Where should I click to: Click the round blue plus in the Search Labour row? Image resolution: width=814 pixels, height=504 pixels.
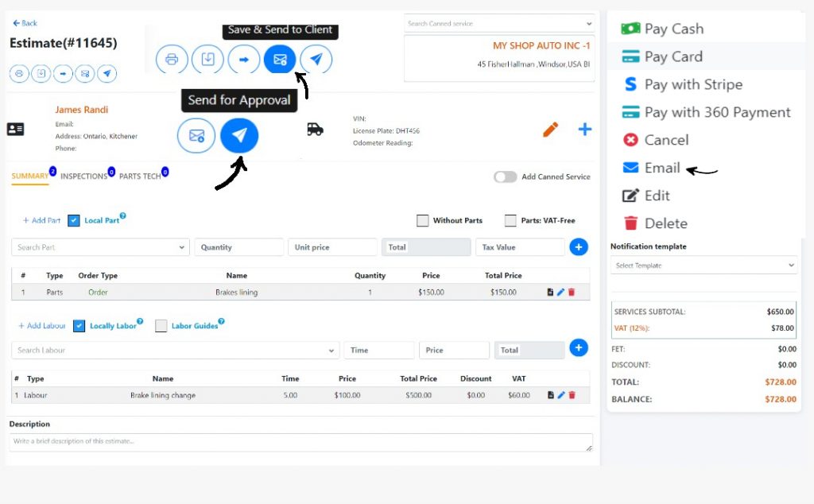pos(579,347)
